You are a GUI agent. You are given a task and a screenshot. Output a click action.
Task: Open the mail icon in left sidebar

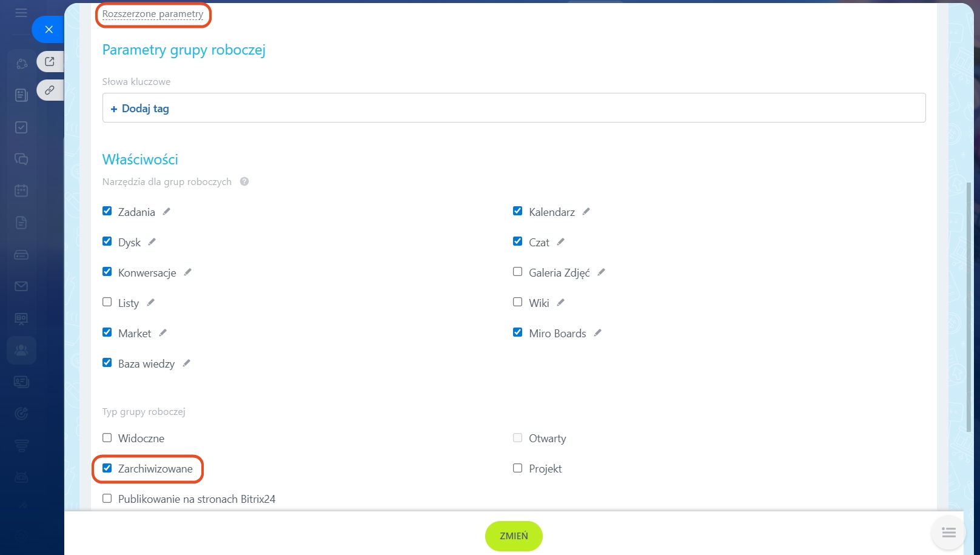click(21, 286)
